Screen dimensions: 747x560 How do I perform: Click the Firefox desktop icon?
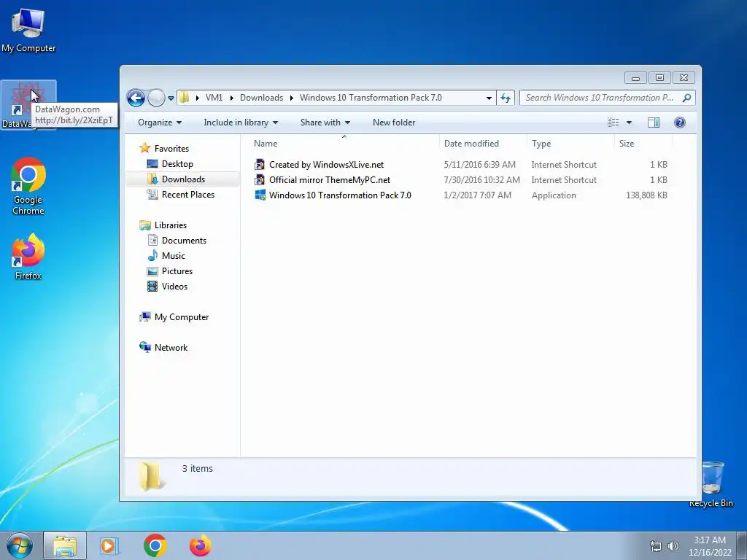28,256
